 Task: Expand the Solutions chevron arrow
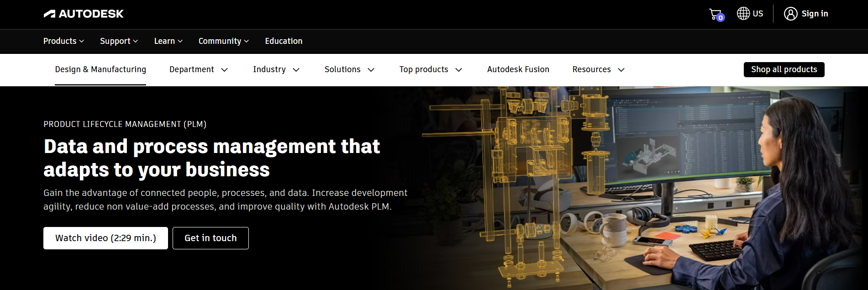371,70
